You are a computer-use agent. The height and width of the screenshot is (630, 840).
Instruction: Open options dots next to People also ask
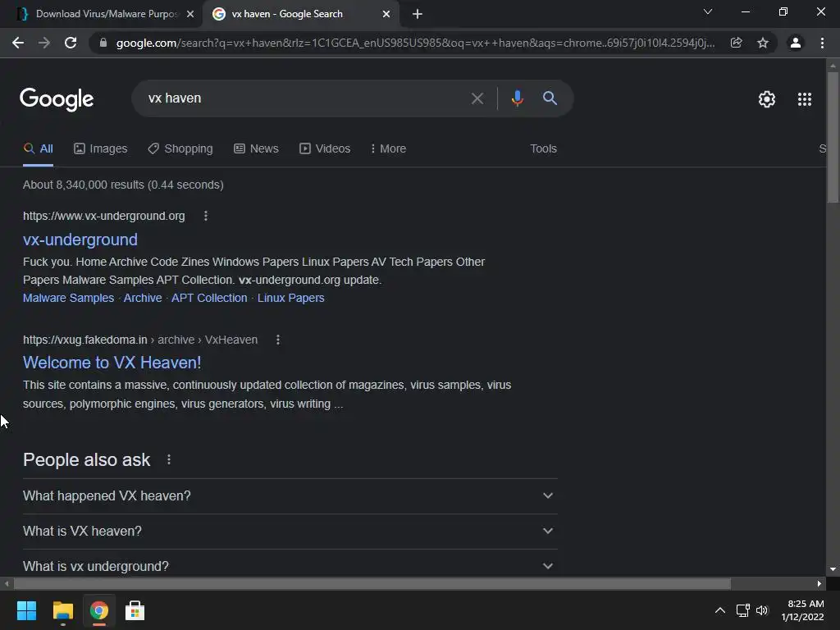169,459
